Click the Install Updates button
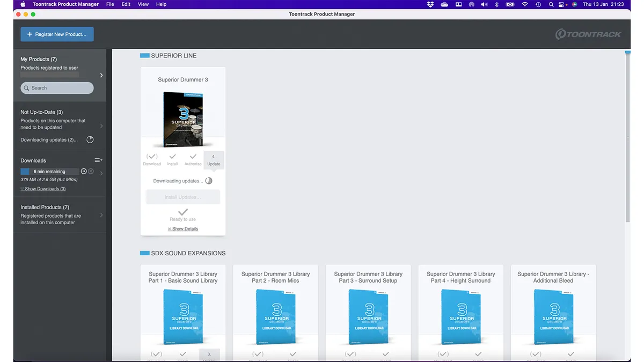This screenshot has height=362, width=644. pos(183,197)
